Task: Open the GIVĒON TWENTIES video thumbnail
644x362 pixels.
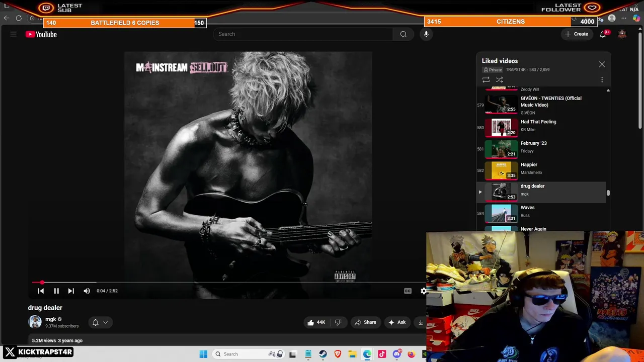Action: (501, 105)
